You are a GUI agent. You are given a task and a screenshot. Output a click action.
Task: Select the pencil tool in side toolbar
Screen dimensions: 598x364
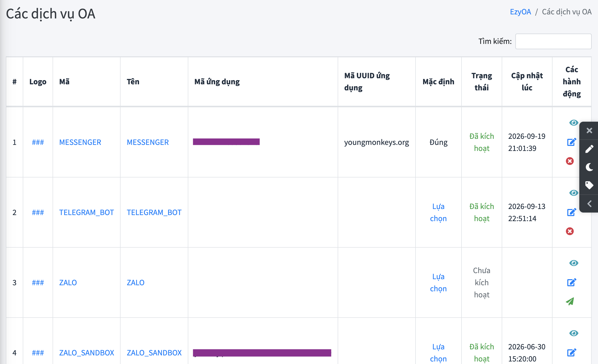coord(589,149)
